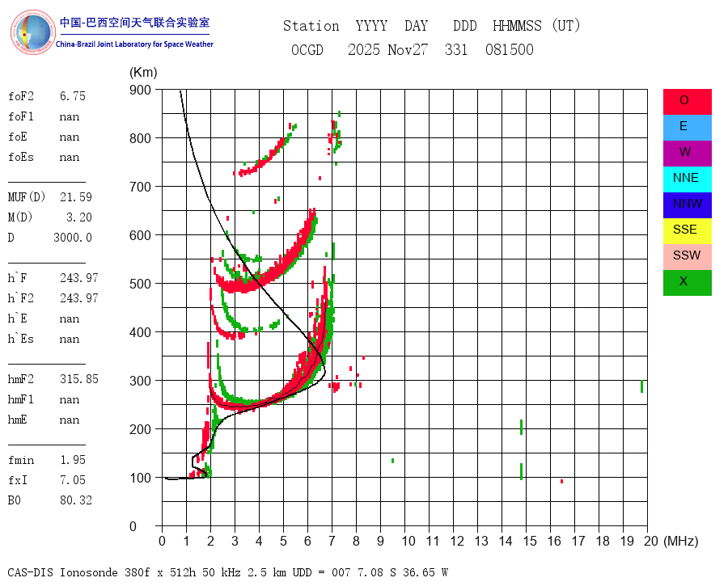Click station code OCGD in header
728x582 pixels.
pos(307,49)
